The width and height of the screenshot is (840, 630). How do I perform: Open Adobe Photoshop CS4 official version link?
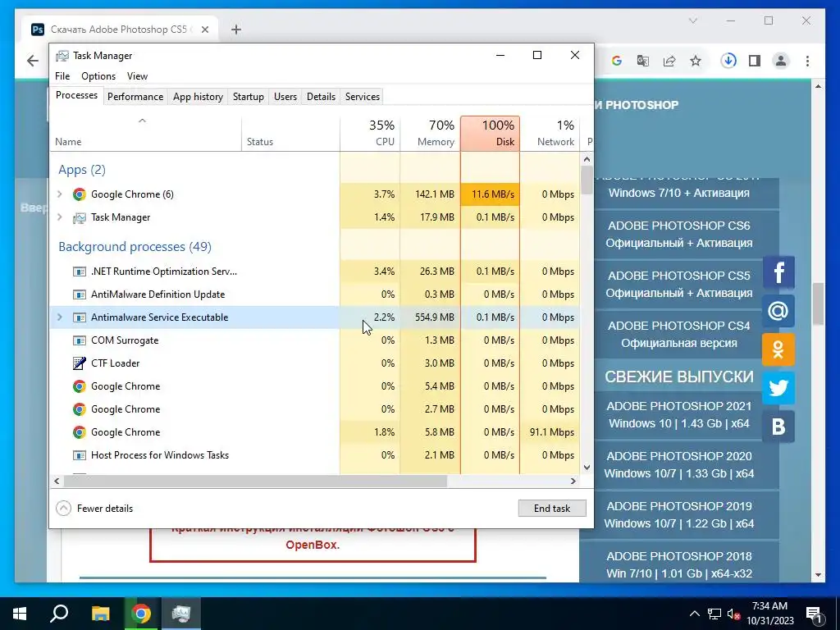click(678, 335)
